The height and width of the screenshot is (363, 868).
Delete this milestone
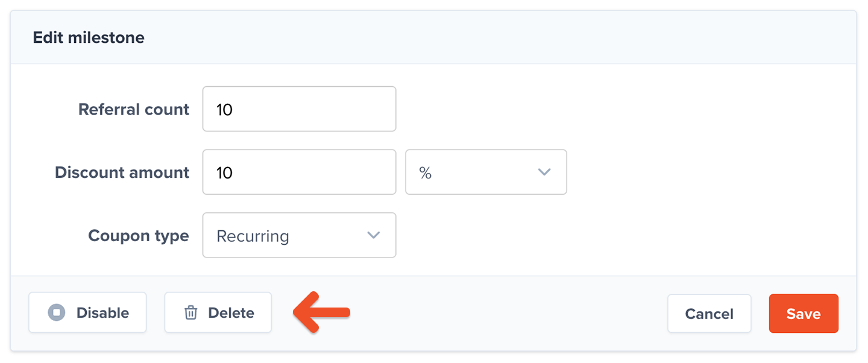pos(218,312)
